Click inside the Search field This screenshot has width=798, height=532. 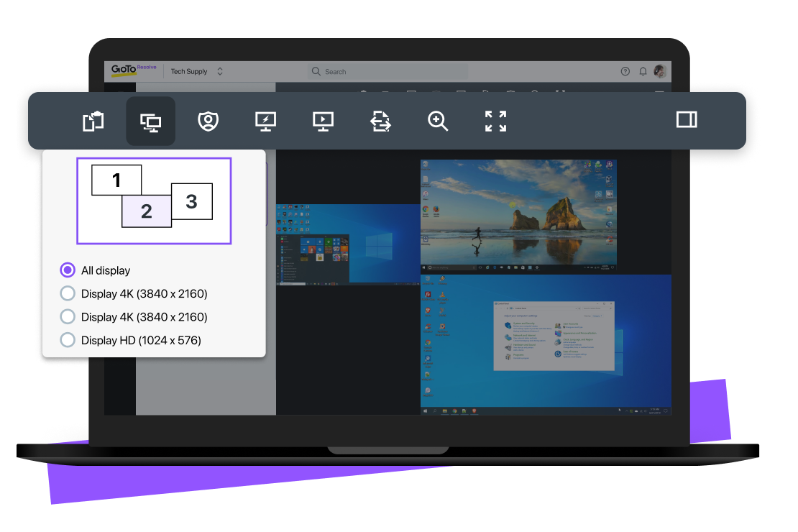pyautogui.click(x=388, y=71)
